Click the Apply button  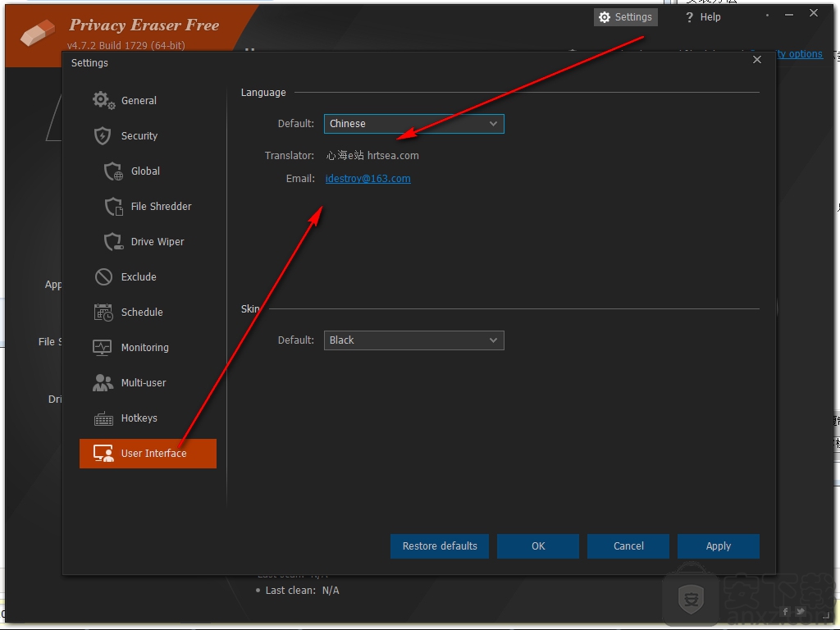point(718,546)
